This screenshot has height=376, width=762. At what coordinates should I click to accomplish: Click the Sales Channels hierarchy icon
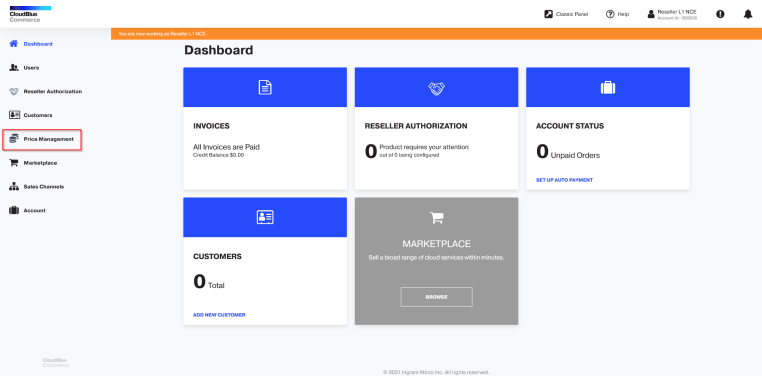[14, 187]
